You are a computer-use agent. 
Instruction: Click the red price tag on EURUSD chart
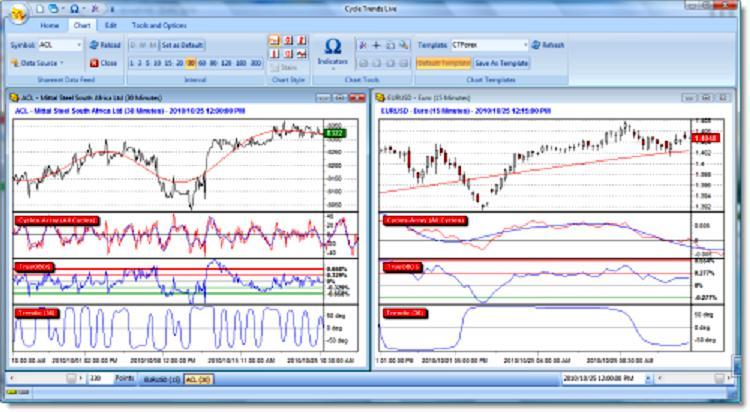(x=706, y=138)
